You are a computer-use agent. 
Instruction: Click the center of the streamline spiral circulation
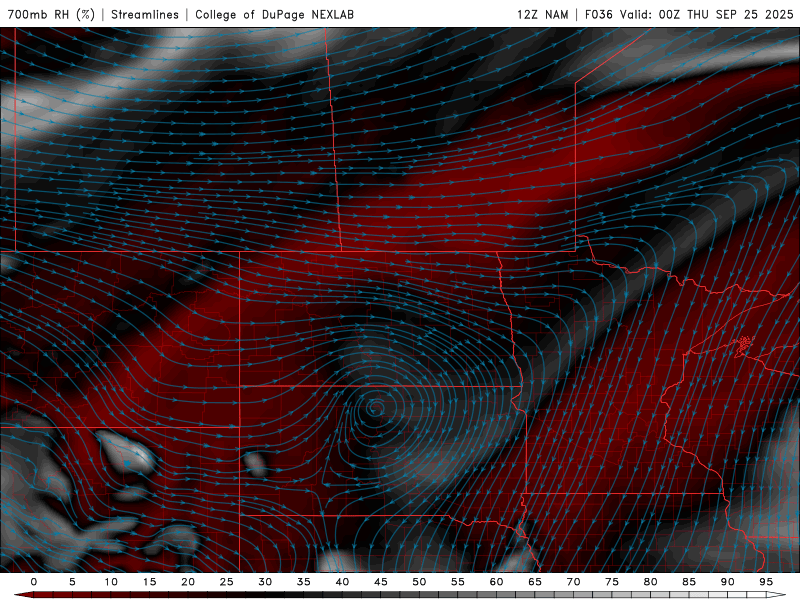(376, 407)
